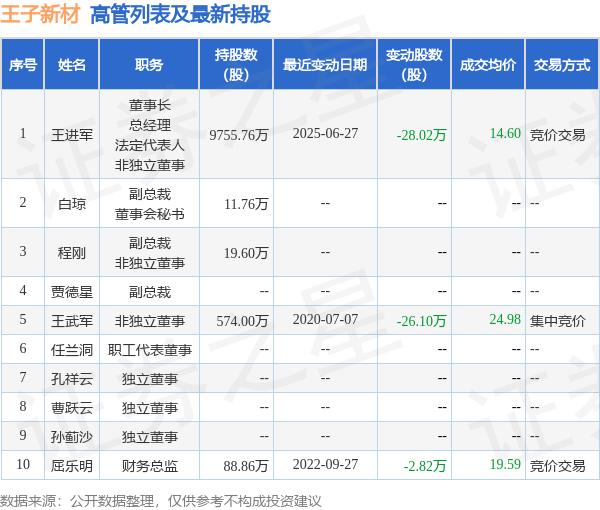This screenshot has width=600, height=510.
Task: Select the name 孔祥云
Action: click(72, 379)
